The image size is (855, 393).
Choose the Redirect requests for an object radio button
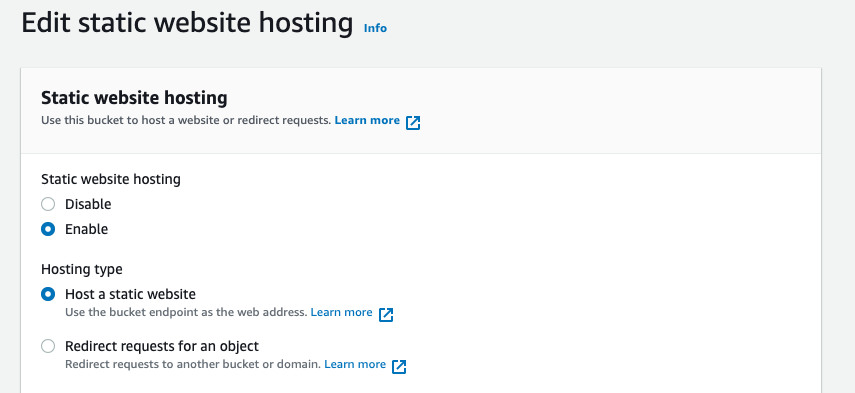coord(48,346)
